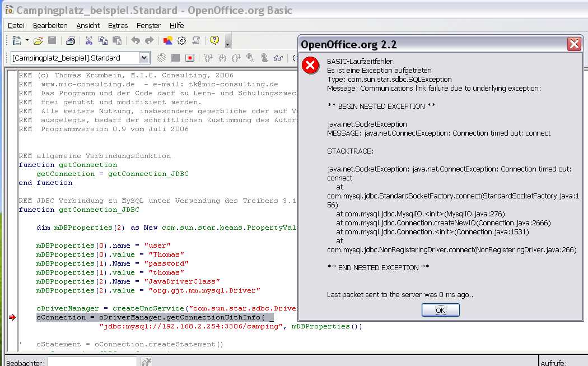The height and width of the screenshot is (366, 588).
Task: Click the Print icon
Action: tap(71, 40)
